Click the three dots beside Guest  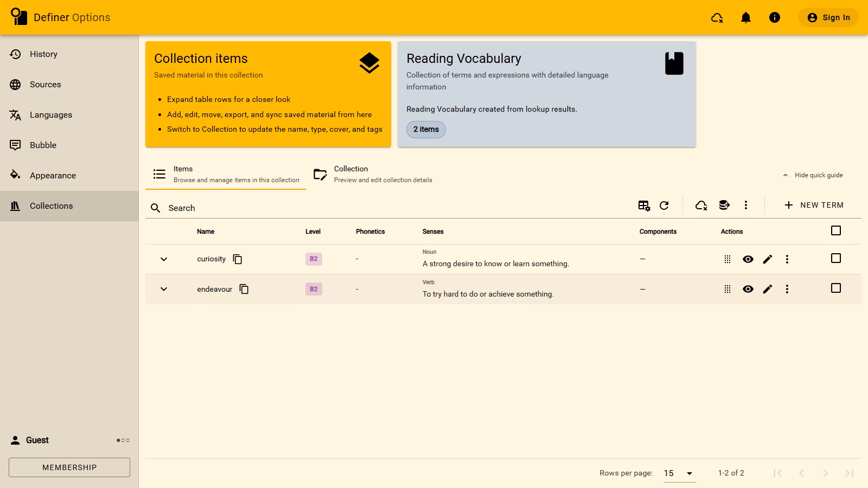(123, 440)
